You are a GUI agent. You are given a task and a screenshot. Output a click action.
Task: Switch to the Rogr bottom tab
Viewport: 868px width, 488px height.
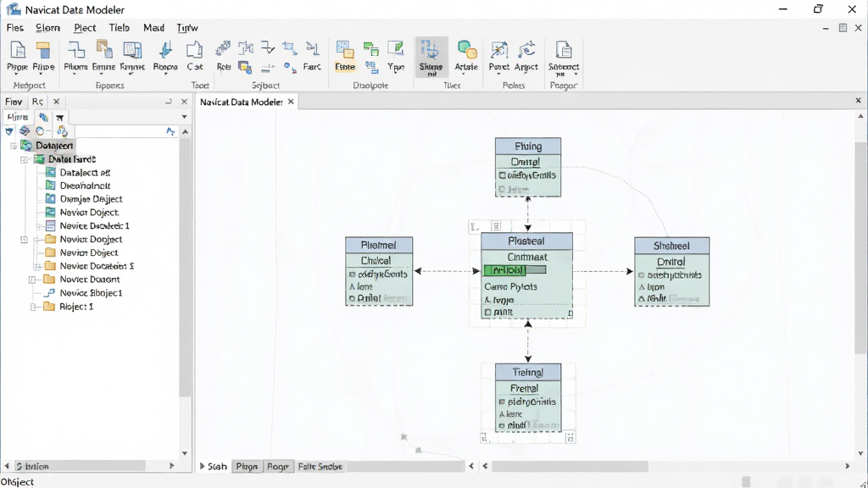click(x=278, y=467)
